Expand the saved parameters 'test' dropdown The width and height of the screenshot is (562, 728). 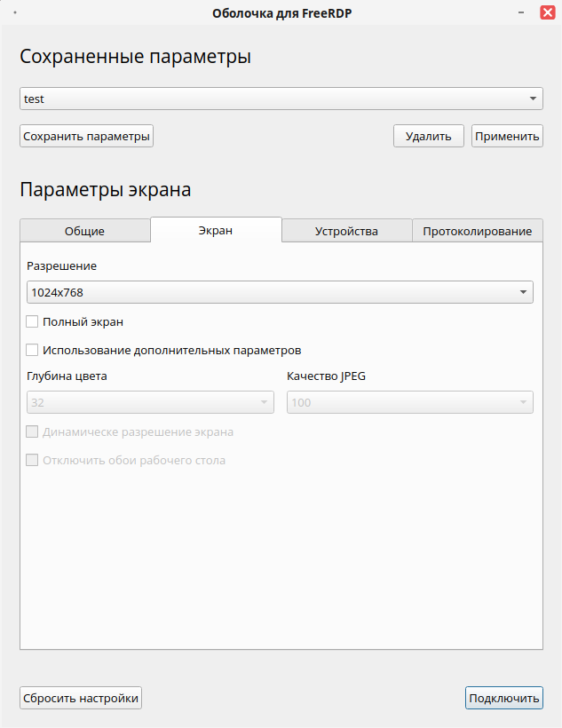tap(281, 99)
